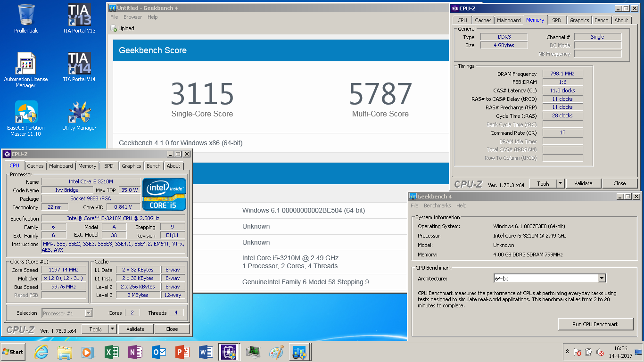Viewport: 644px width, 362px height.
Task: Open Internet Explorer from the taskbar
Action: pyautogui.click(x=41, y=352)
